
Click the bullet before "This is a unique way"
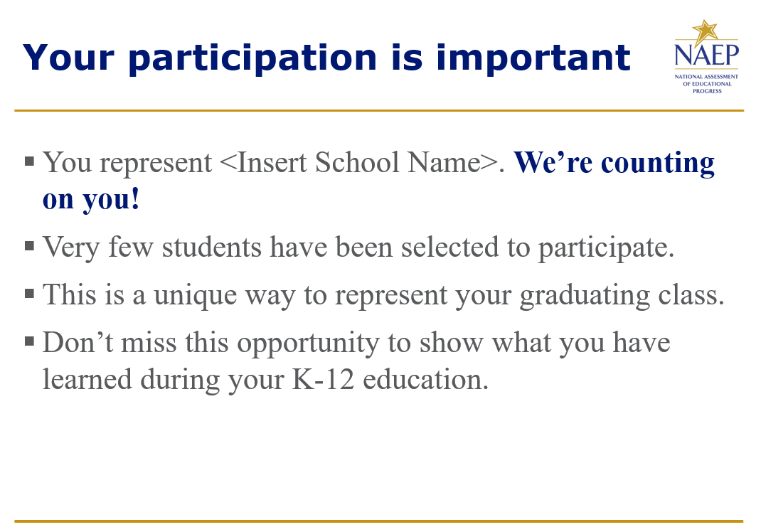29,293
